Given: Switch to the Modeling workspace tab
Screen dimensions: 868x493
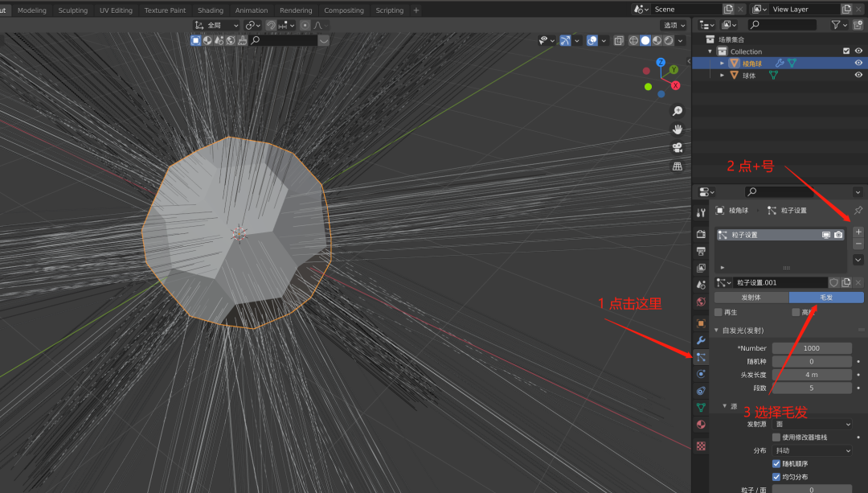Looking at the screenshot, I should click(32, 10).
